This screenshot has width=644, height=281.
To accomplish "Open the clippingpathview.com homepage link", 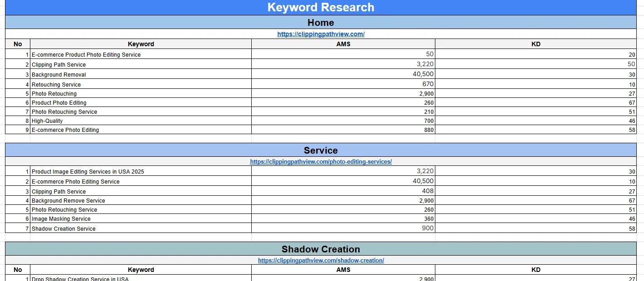I will 321,34.
